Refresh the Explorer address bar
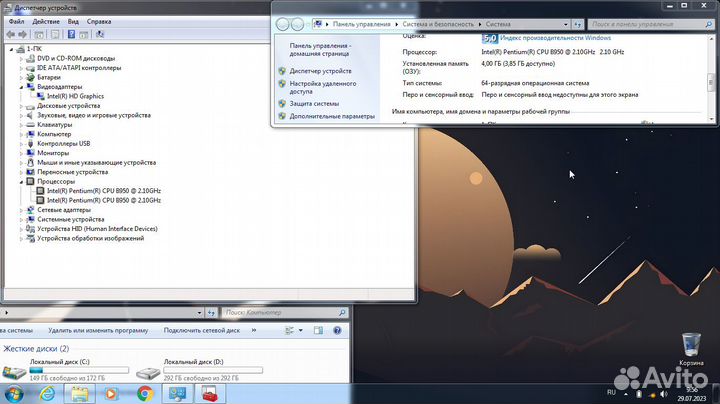Image resolution: width=720 pixels, height=404 pixels. coord(211,313)
